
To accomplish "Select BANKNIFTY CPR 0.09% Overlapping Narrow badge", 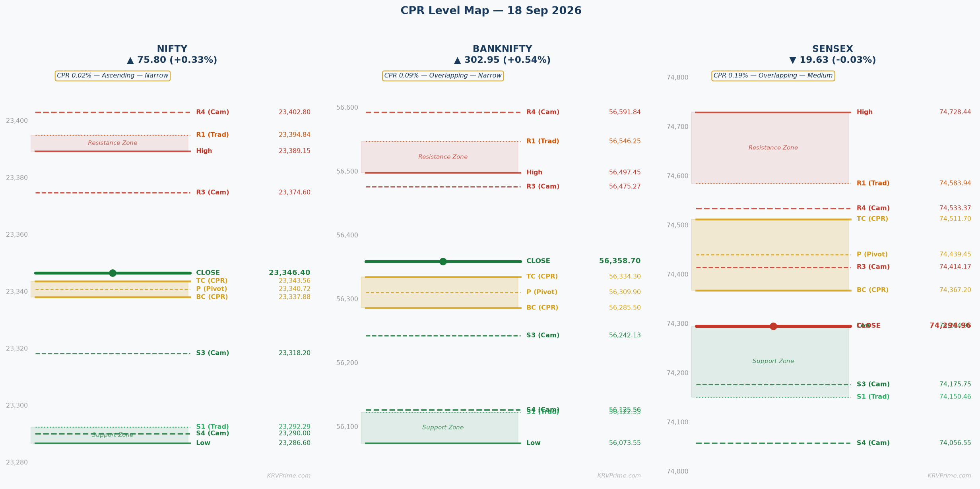I will tap(443, 76).
